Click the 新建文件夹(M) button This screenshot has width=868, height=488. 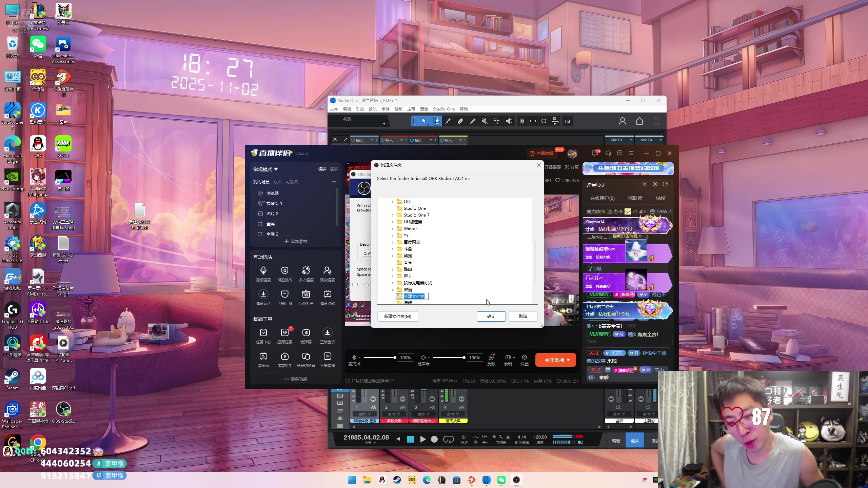(x=397, y=316)
